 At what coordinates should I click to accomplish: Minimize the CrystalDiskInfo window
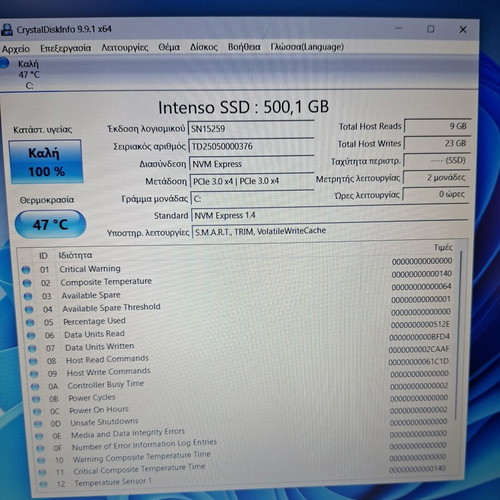[x=398, y=29]
